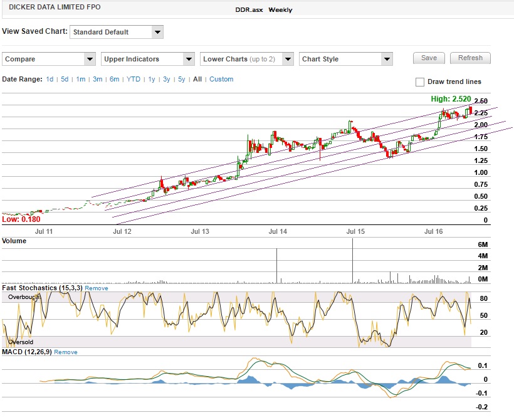Viewport: 514px width, 420px height.
Task: Select the 5d date range
Action: tap(65, 80)
